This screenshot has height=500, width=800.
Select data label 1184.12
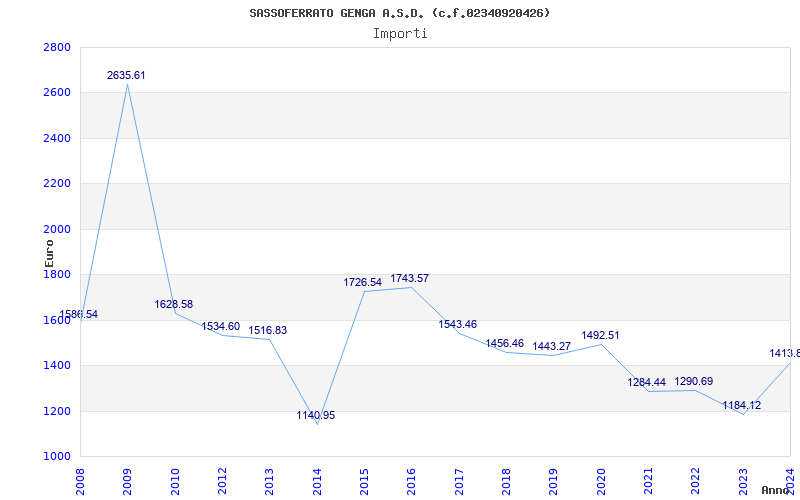coord(742,406)
